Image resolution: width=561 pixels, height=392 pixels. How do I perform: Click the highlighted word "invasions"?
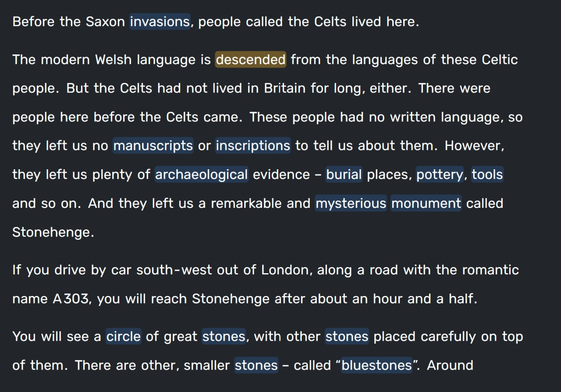(x=160, y=21)
